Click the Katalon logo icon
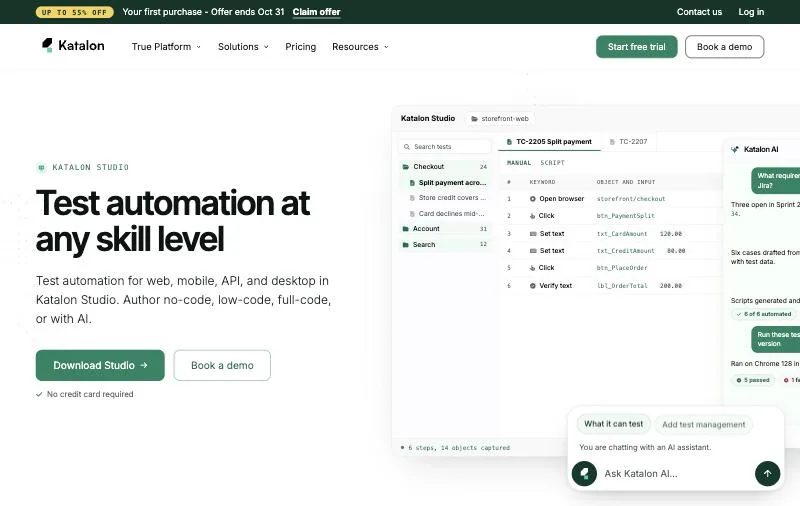 (x=47, y=45)
